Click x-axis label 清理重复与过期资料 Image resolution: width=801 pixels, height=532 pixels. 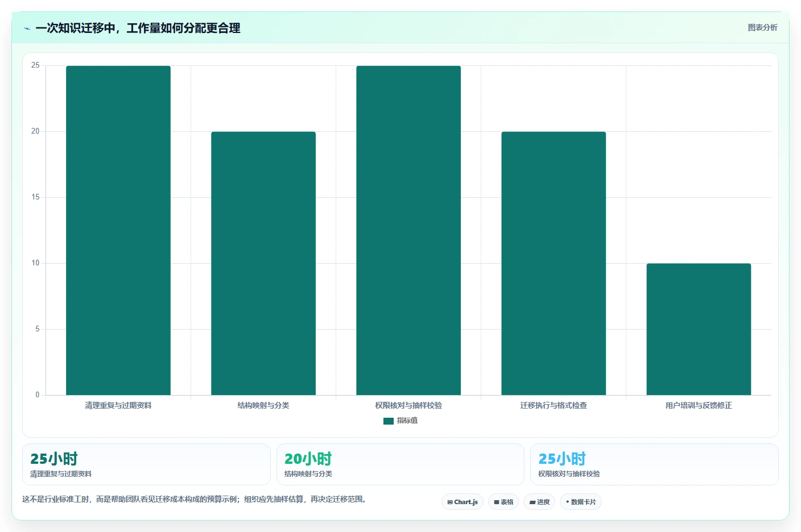pos(118,405)
